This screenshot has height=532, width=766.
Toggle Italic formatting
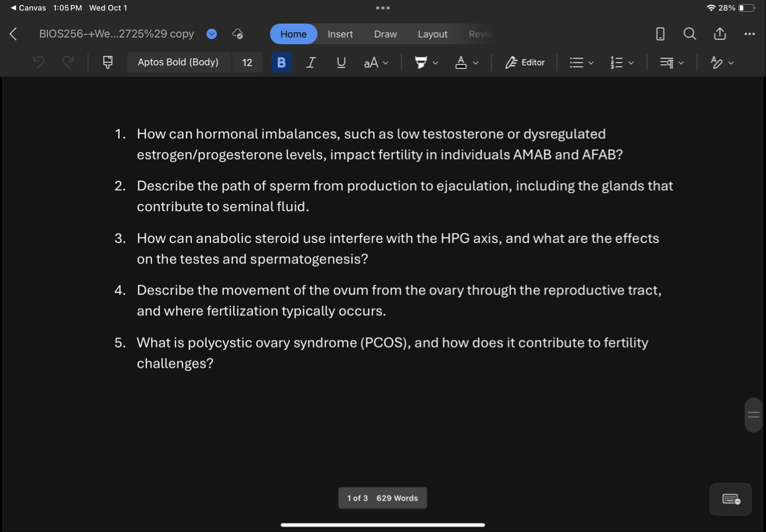coord(311,62)
